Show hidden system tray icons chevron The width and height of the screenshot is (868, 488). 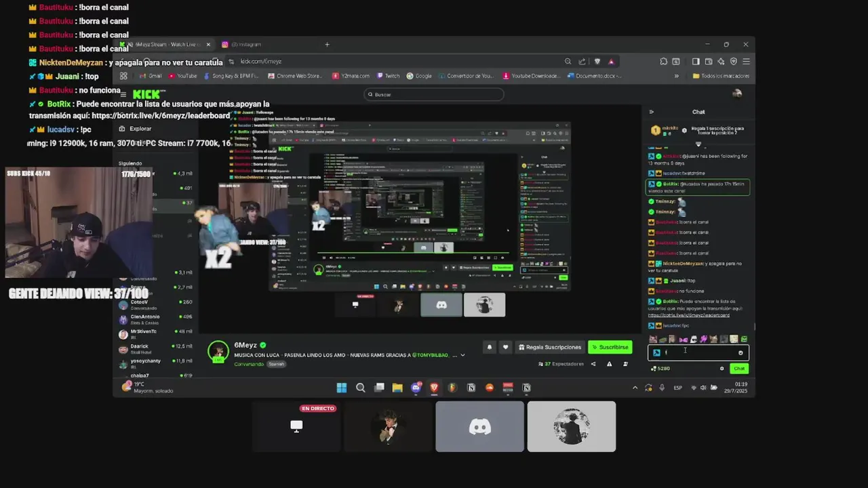point(635,388)
